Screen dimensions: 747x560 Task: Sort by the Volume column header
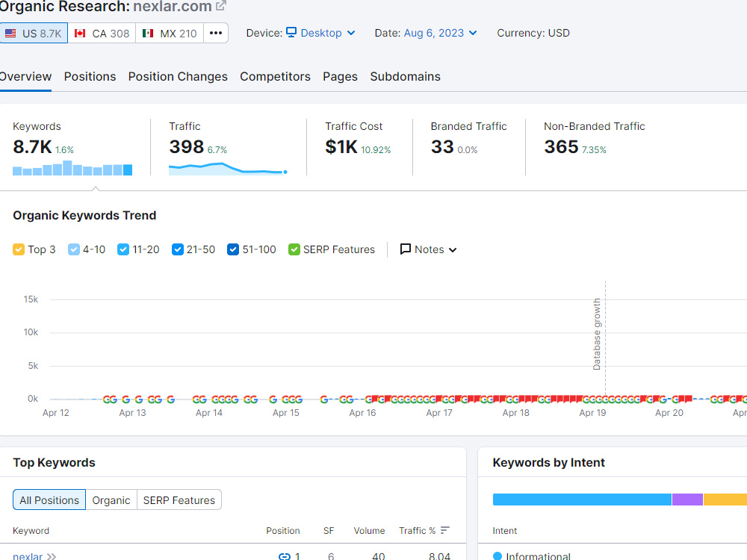[x=369, y=530]
